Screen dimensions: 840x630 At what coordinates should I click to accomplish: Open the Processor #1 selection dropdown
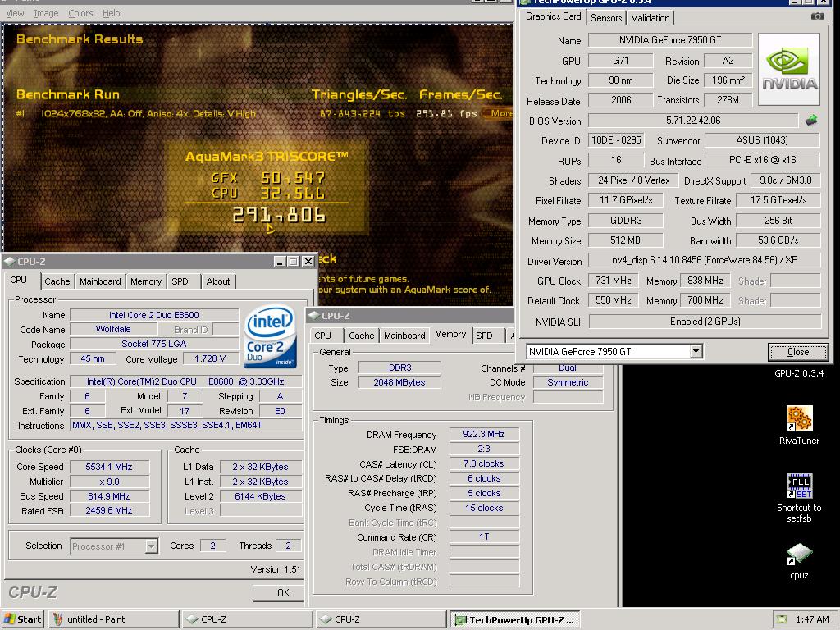pos(152,546)
